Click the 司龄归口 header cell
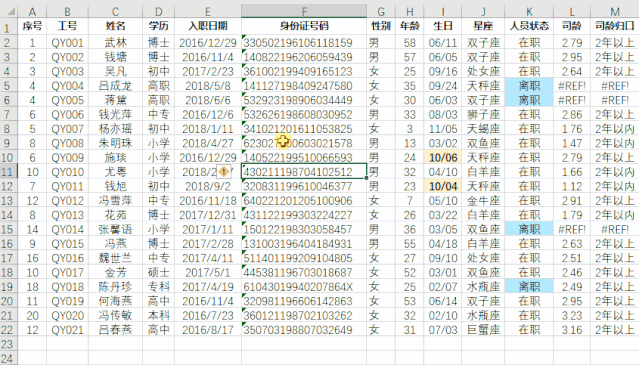The width and height of the screenshot is (639, 365). tap(615, 26)
